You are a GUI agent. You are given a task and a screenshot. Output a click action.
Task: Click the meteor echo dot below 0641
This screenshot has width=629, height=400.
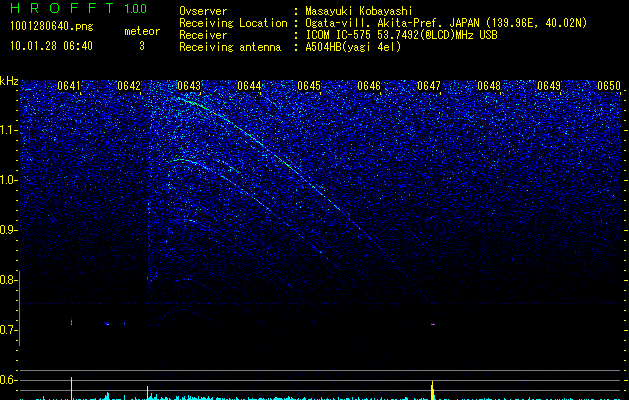[x=71, y=321]
